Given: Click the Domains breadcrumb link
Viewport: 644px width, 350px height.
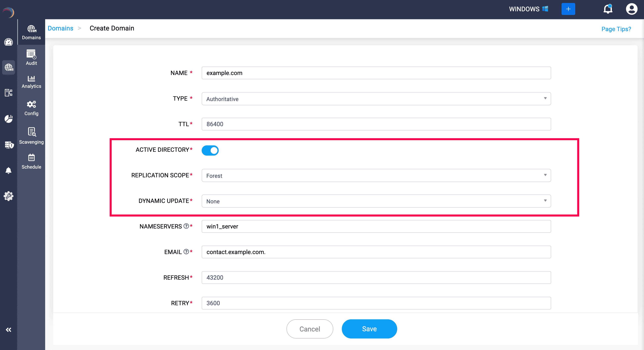Looking at the screenshot, I should pos(60,28).
